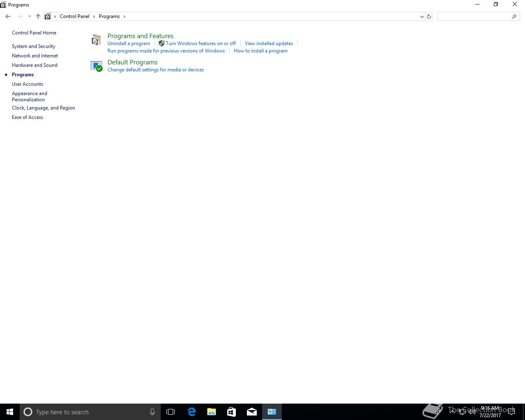This screenshot has width=525, height=420.
Task: Open Task View from the taskbar
Action: [171, 412]
